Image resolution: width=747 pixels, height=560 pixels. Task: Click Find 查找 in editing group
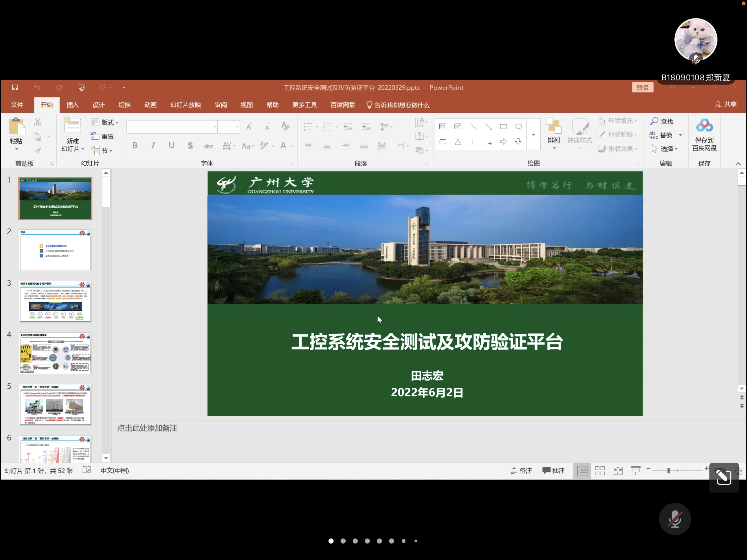662,121
